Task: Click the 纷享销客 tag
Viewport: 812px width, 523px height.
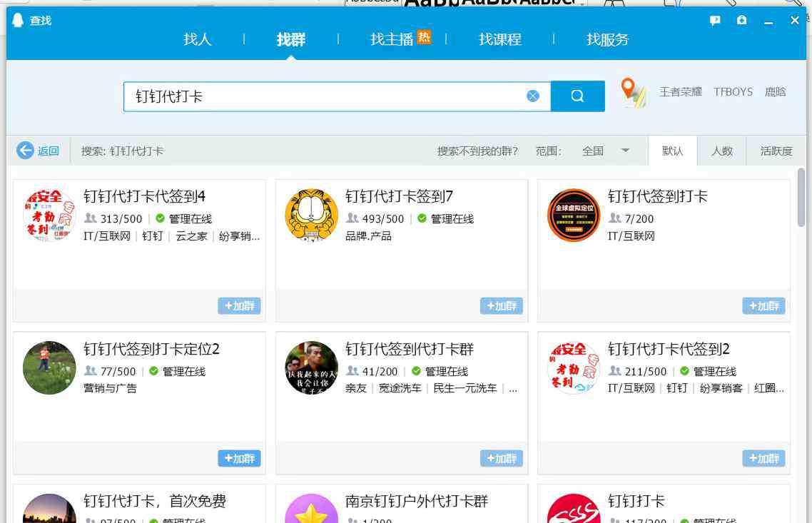Action: tap(721, 388)
